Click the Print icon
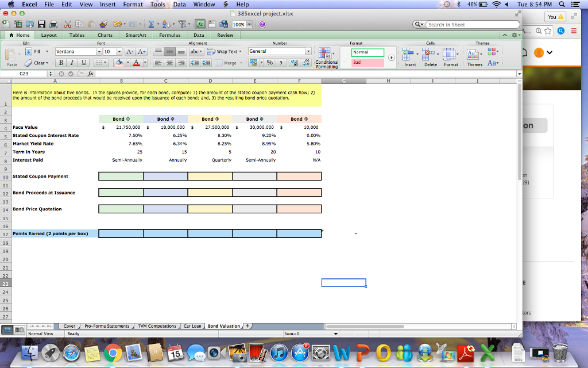Screen dimensions: 588x368 click(53, 24)
